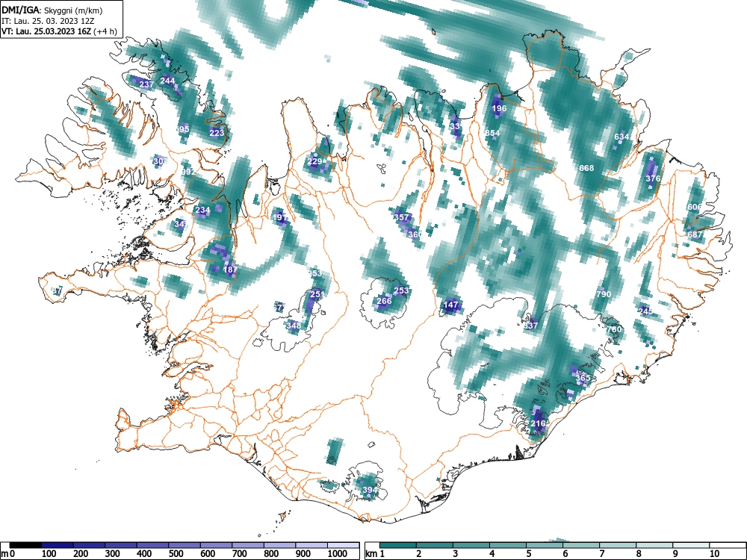Screen dimensions: 747x560
Task: Pick the 147 visibility label
Action: coord(450,305)
